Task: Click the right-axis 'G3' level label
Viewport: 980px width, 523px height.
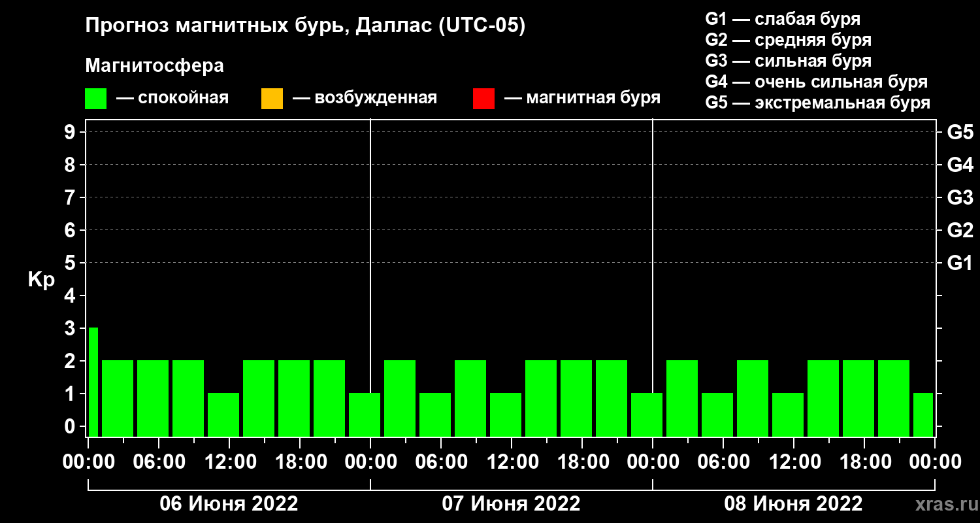Action: pos(960,197)
